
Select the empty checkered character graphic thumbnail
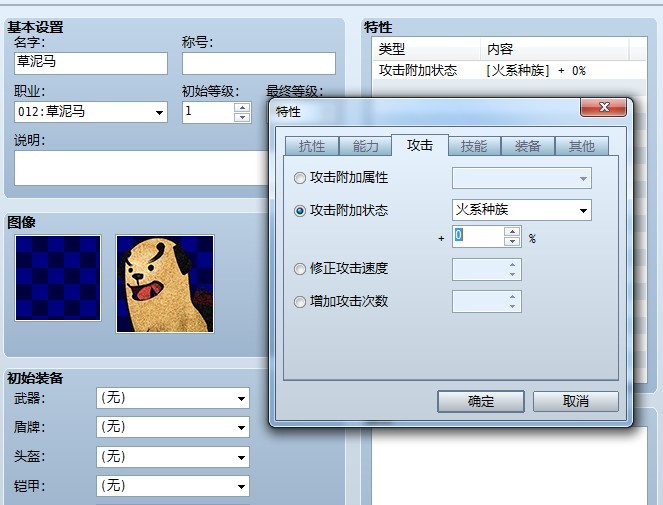click(x=58, y=278)
